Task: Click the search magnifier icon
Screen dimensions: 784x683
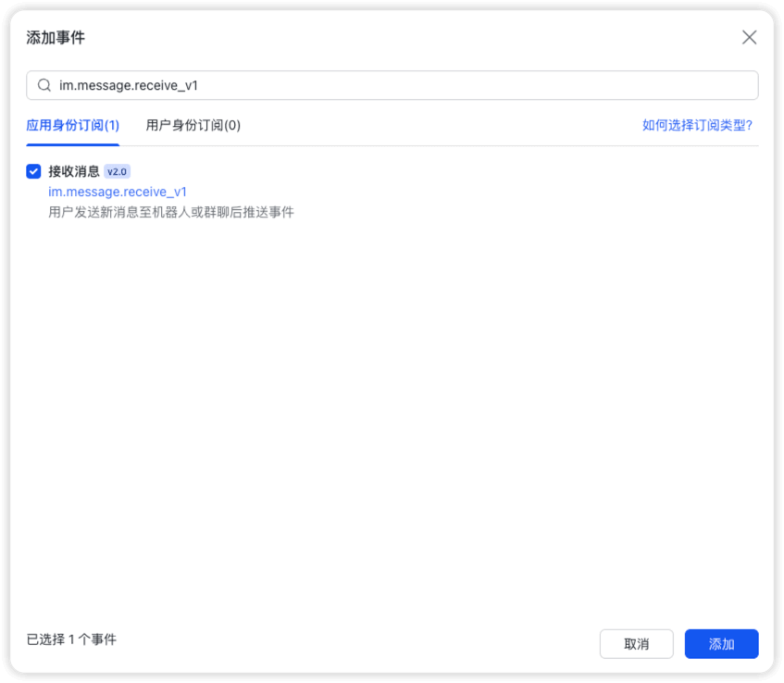Action: (44, 85)
